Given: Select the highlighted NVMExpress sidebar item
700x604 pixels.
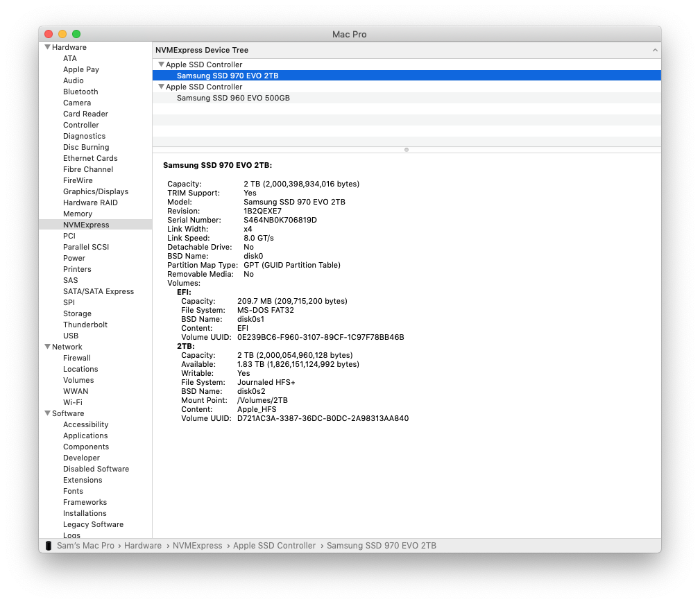Looking at the screenshot, I should pyautogui.click(x=96, y=225).
